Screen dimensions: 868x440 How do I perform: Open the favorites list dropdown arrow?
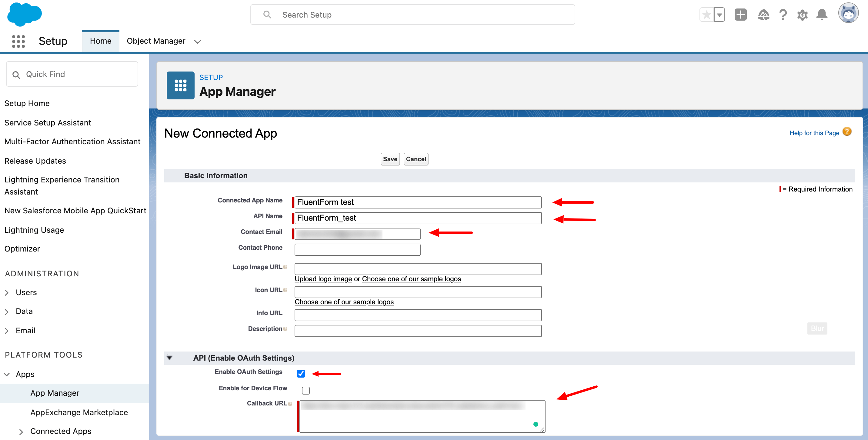tap(719, 15)
